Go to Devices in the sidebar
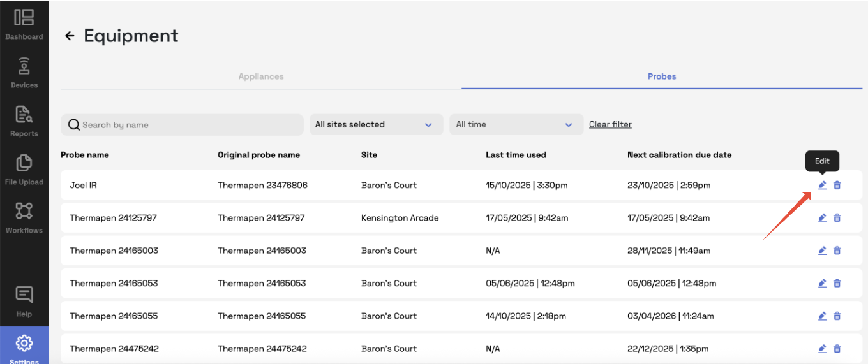 [x=24, y=73]
